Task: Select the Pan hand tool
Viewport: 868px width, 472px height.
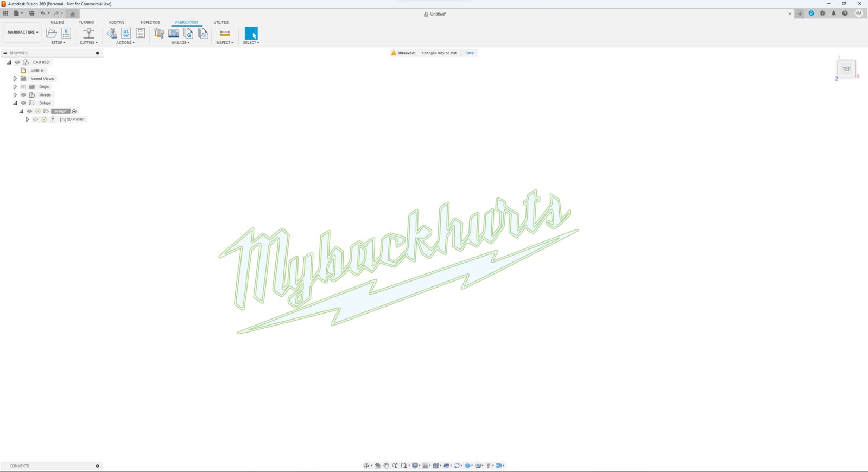Action: point(386,465)
